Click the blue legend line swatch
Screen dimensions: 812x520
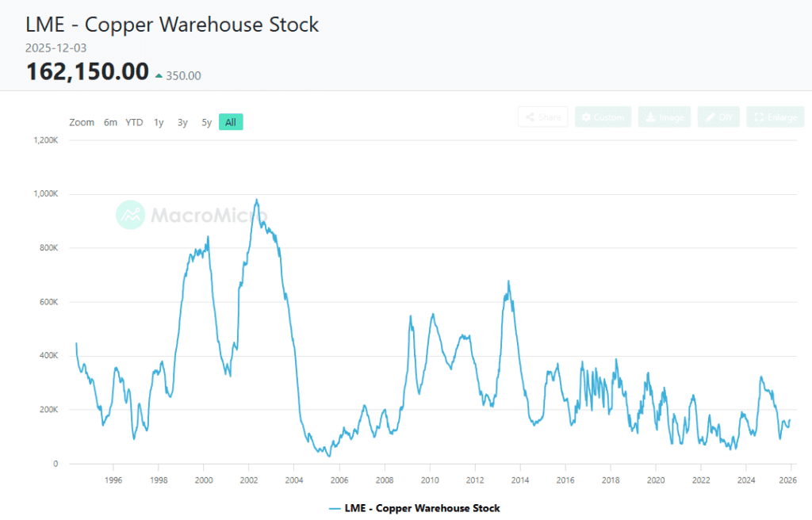click(334, 508)
